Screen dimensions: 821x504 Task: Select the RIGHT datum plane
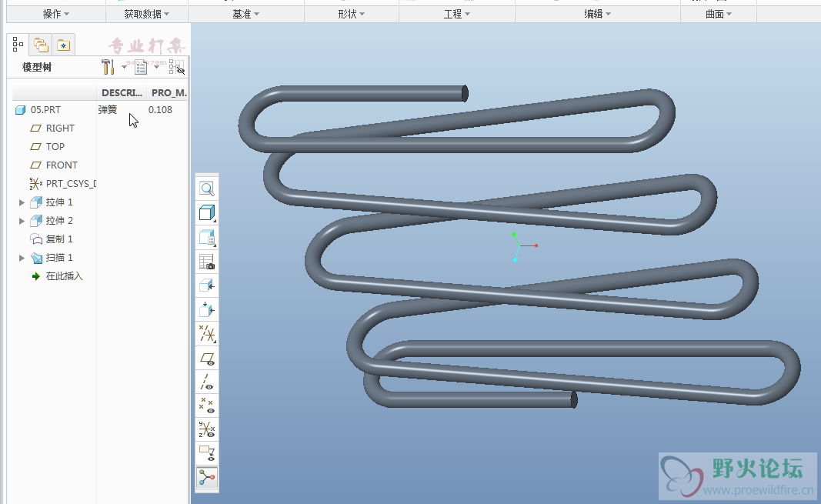(x=60, y=129)
